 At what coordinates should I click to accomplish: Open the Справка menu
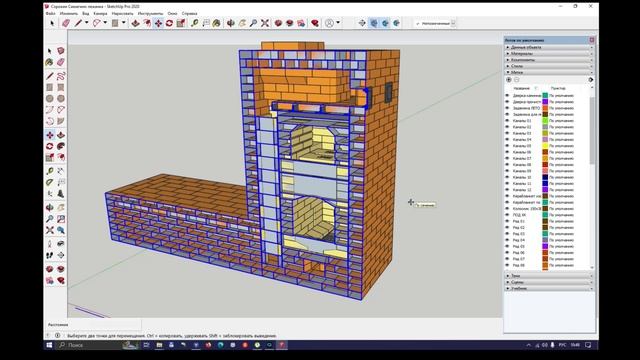tap(189, 13)
